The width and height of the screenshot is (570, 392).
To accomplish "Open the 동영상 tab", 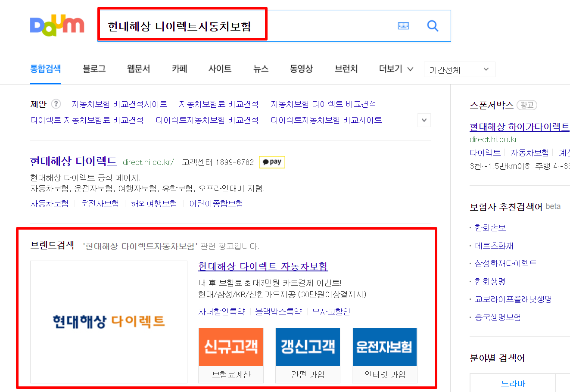I will tap(302, 69).
